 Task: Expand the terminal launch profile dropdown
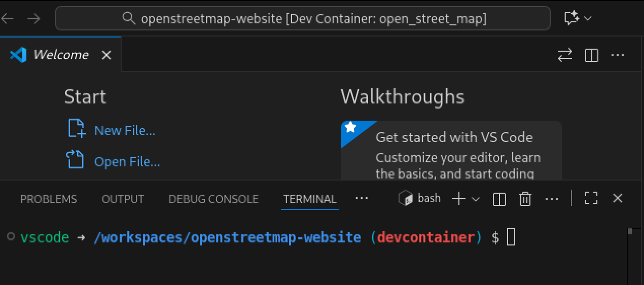(476, 199)
